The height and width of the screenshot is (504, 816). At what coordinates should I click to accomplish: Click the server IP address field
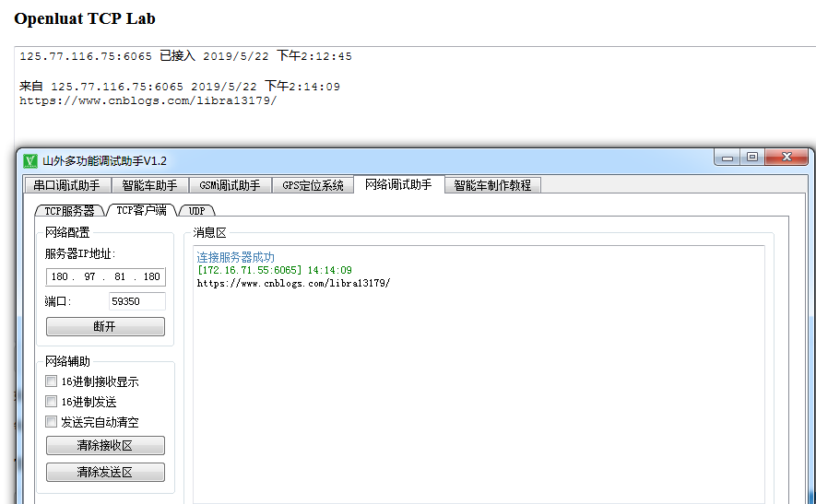coord(106,276)
